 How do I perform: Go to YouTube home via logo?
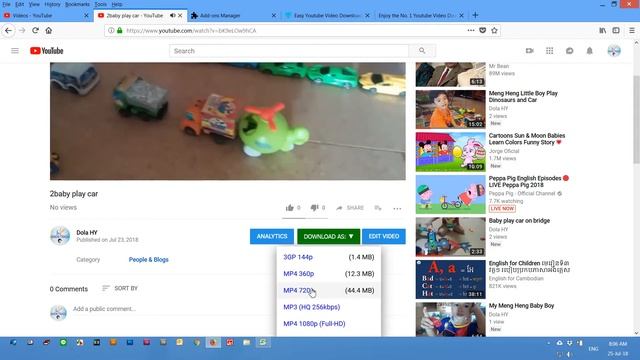click(47, 51)
